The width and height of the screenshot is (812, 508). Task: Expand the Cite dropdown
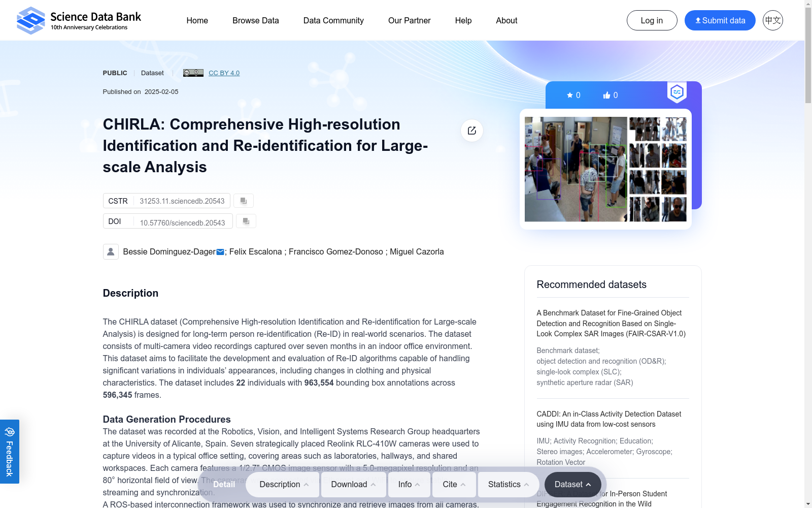point(454,485)
